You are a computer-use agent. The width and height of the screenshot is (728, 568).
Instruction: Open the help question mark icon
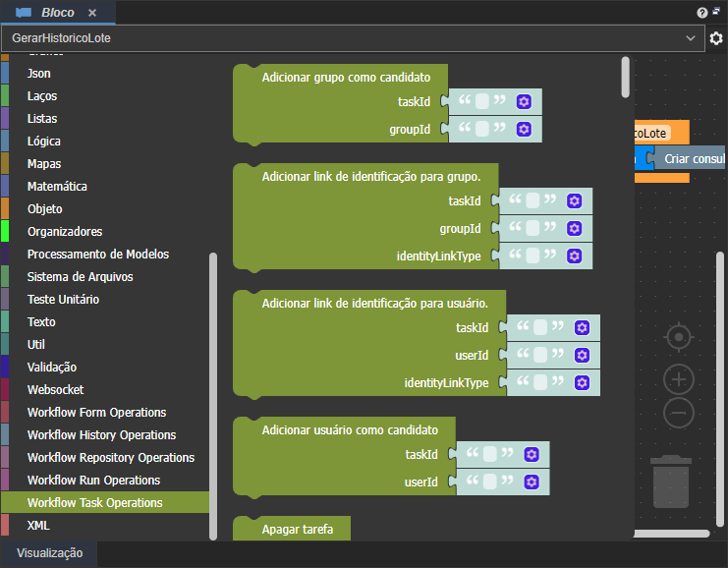pyautogui.click(x=702, y=13)
